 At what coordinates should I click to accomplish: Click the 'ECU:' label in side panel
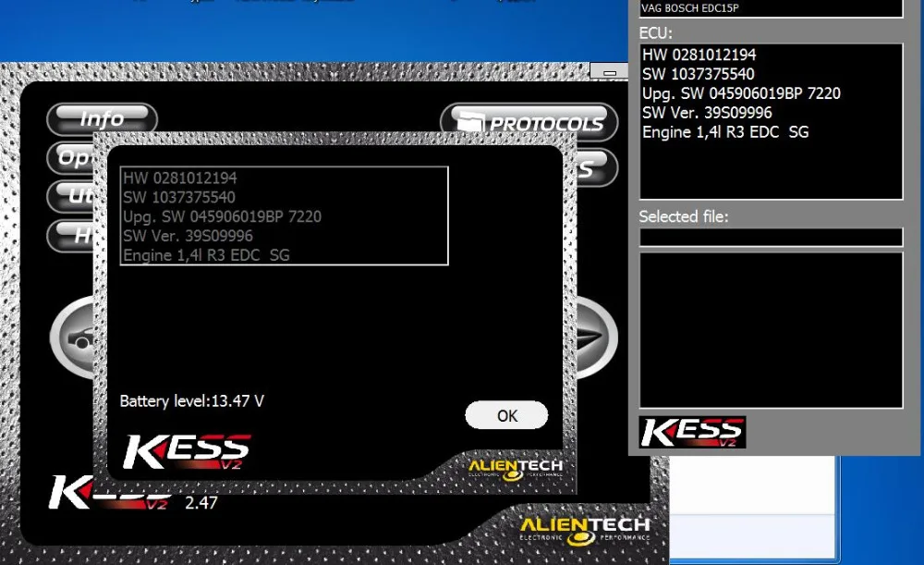pyautogui.click(x=655, y=33)
